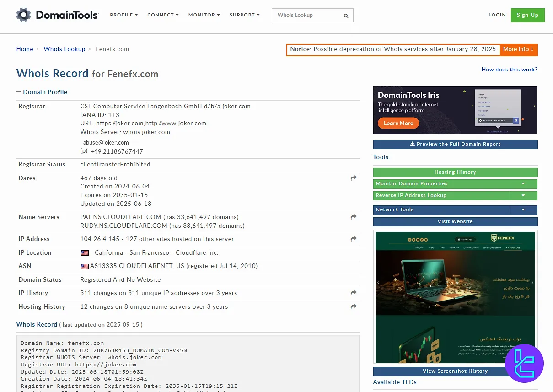Open the floating chat widget icon
Screen dimensions: 553x392
(524, 364)
